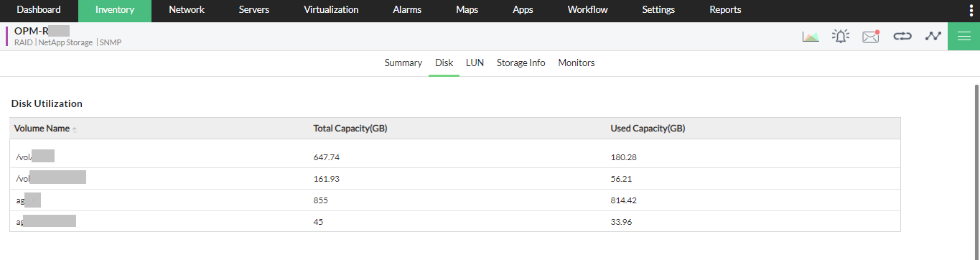This screenshot has height=260, width=980.
Task: Open the Servers menu
Action: click(x=254, y=10)
